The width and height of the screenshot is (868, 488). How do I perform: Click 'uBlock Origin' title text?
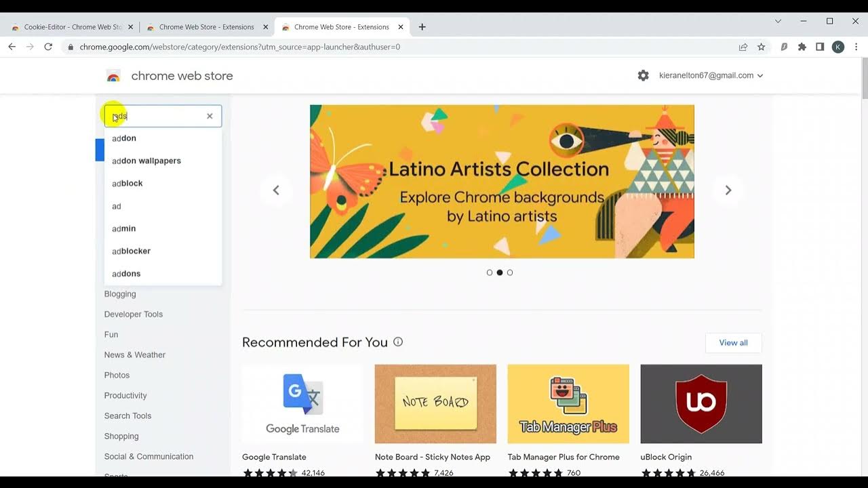(666, 457)
